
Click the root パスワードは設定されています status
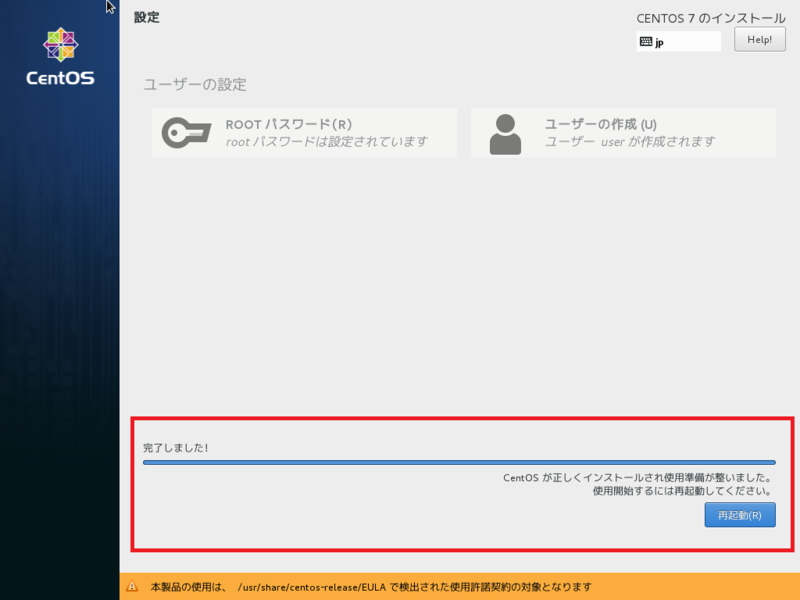(x=327, y=142)
